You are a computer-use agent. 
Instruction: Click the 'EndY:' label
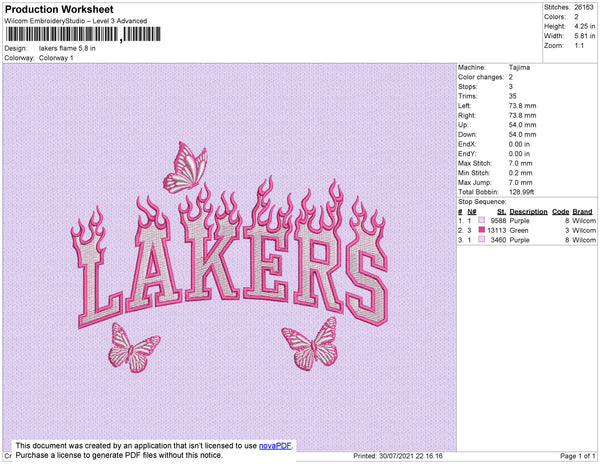point(467,154)
